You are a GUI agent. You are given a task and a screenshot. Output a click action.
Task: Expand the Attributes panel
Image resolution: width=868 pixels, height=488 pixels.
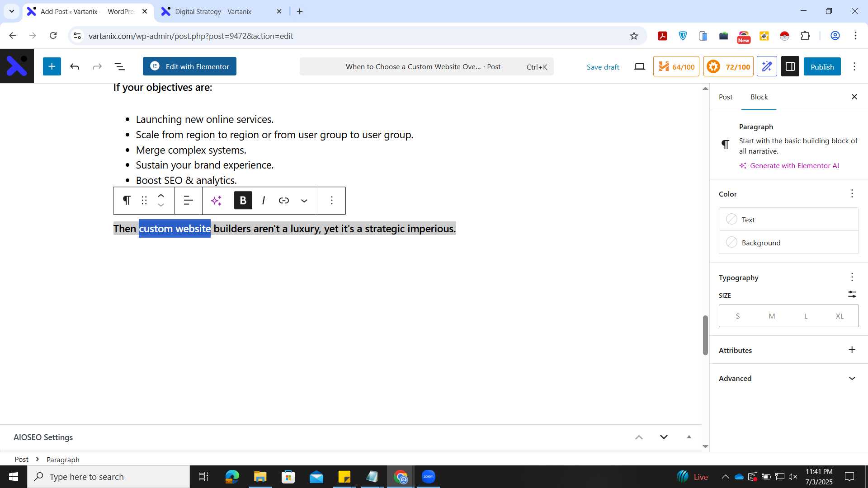[788, 350]
